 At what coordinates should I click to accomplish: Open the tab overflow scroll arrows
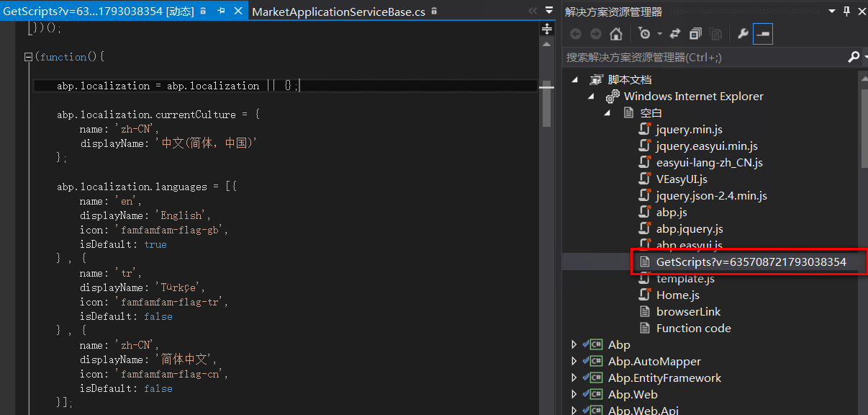533,11
